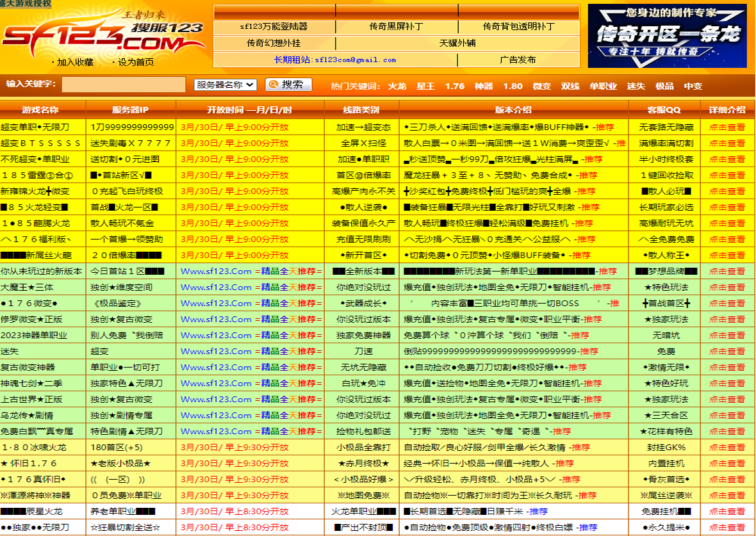The width and height of the screenshot is (756, 536).
Task: Click the 广告发布 link
Action: 518,60
